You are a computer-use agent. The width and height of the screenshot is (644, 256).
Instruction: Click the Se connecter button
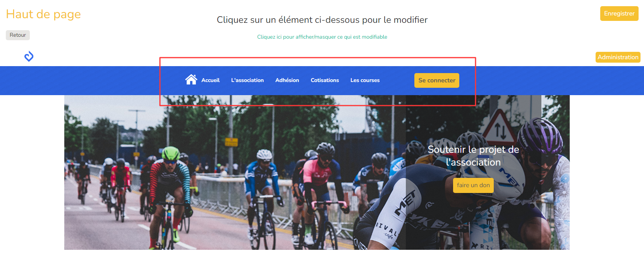click(437, 80)
